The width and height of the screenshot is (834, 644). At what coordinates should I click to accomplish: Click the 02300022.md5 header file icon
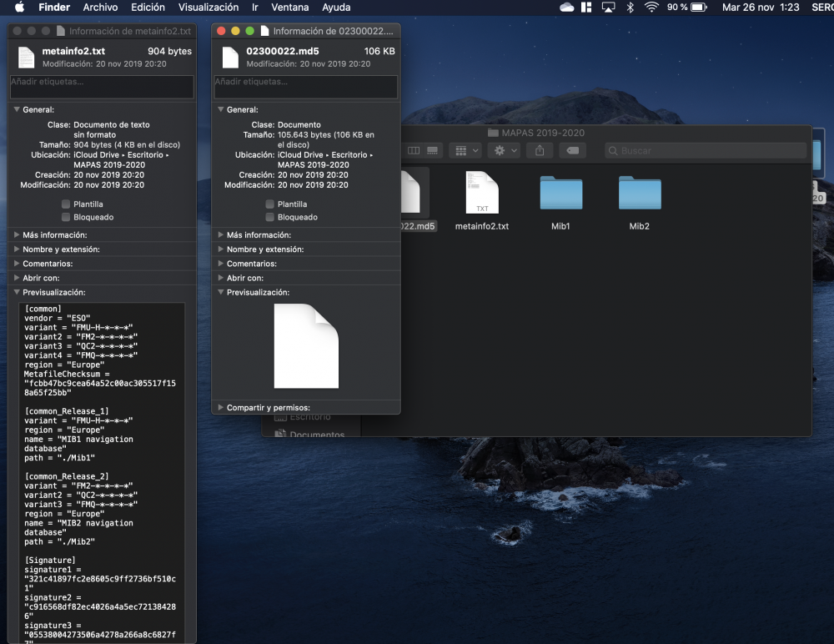230,57
